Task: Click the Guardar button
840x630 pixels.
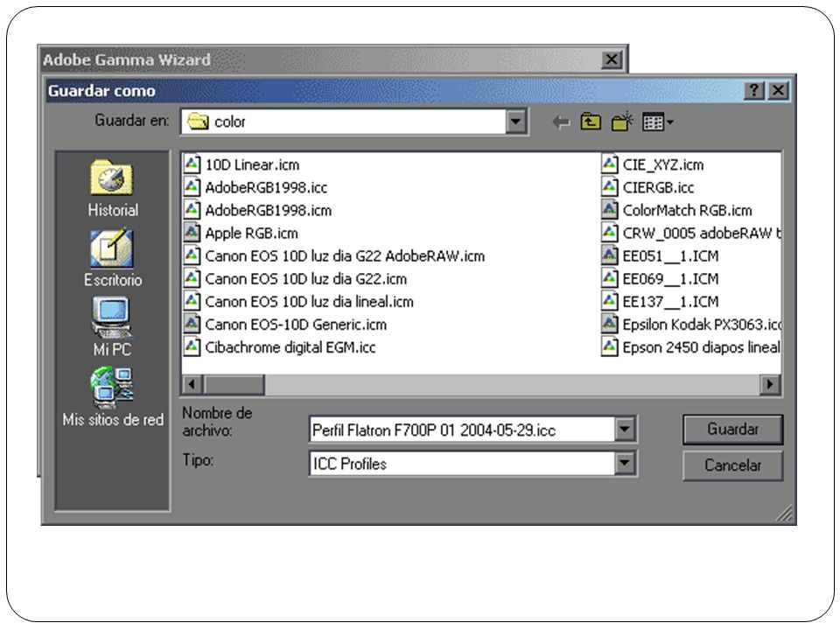Action: (732, 429)
